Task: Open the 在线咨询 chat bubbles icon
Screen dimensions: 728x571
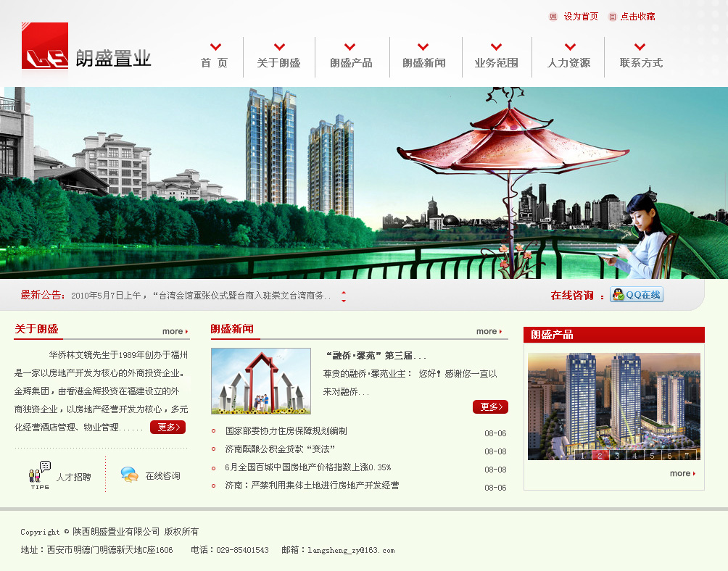Action: click(130, 475)
